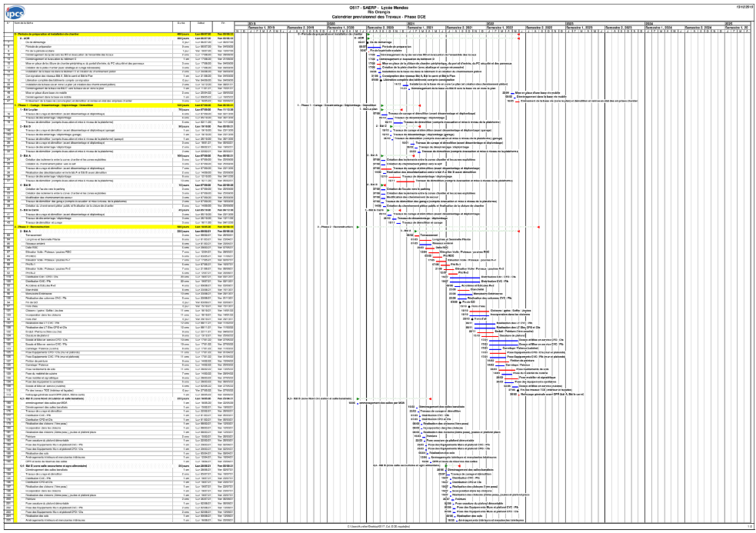Click the 2019 year header in timeline

point(251,23)
